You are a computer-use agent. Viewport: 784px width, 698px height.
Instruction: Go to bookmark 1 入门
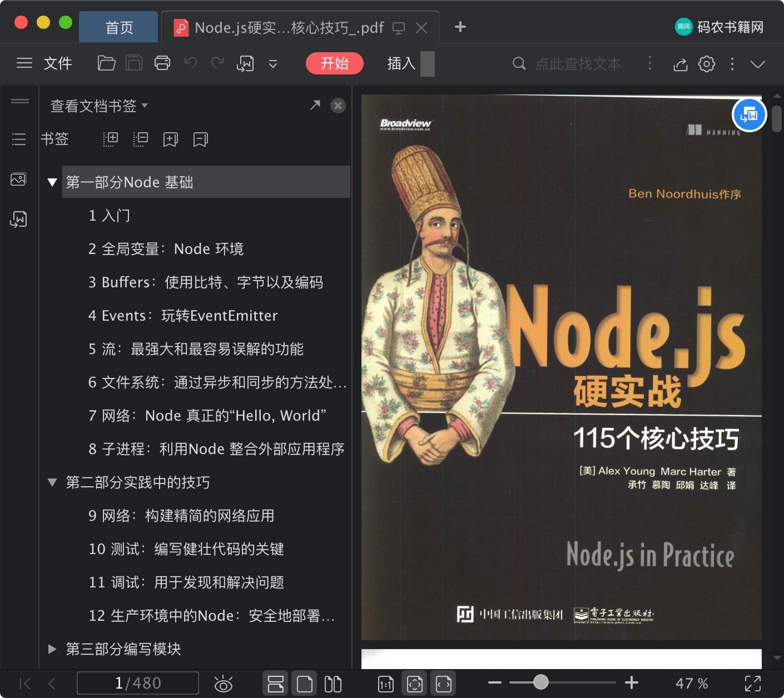point(109,216)
